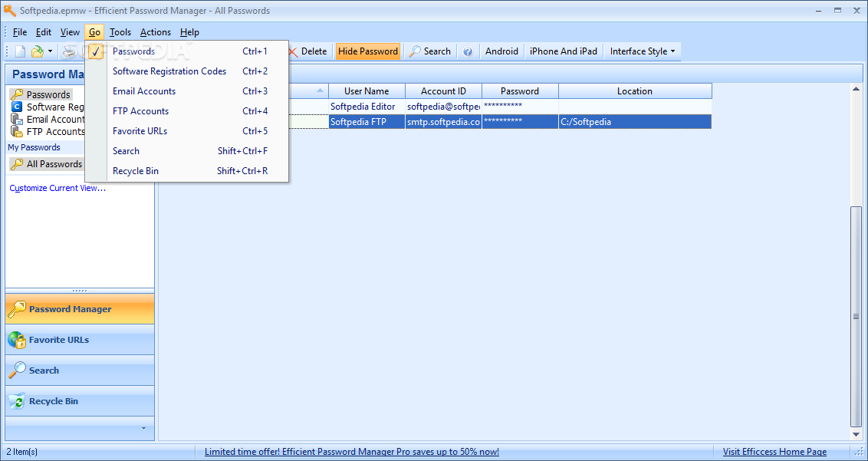Open the Actions menu
868x461 pixels.
point(156,32)
